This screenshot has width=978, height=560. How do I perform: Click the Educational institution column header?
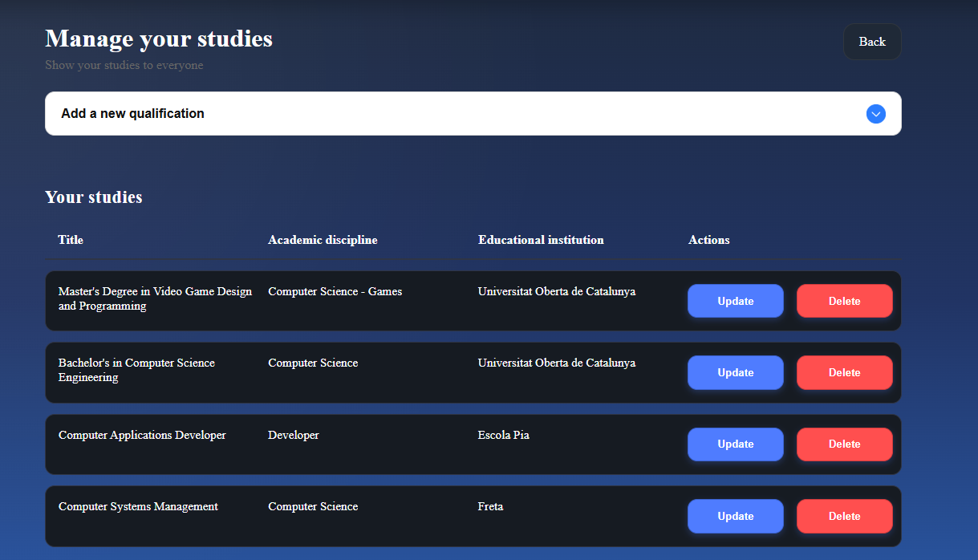(x=541, y=240)
